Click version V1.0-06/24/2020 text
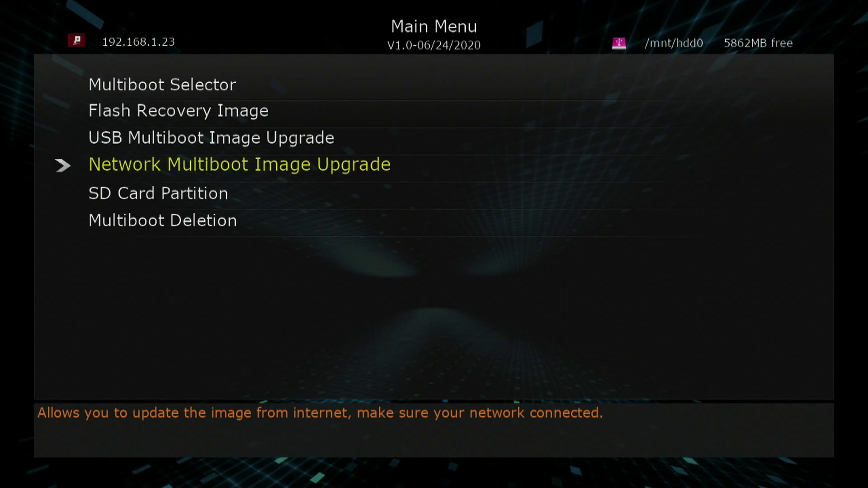This screenshot has height=488, width=868. (434, 45)
